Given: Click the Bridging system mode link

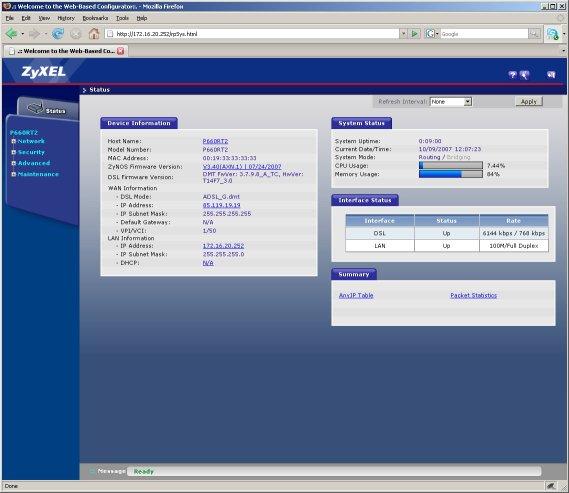Looking at the screenshot, I should click(x=458, y=157).
